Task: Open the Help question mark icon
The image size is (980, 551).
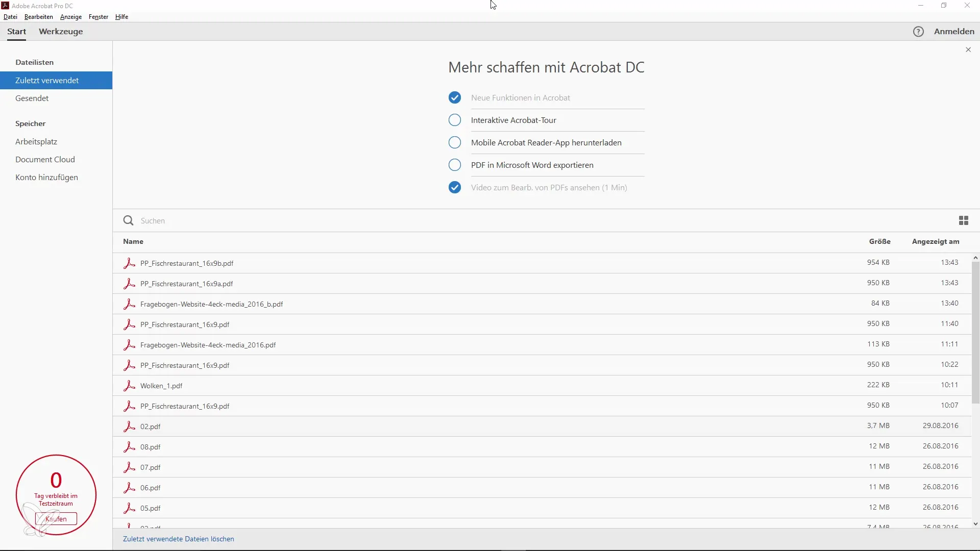Action: coord(918,32)
